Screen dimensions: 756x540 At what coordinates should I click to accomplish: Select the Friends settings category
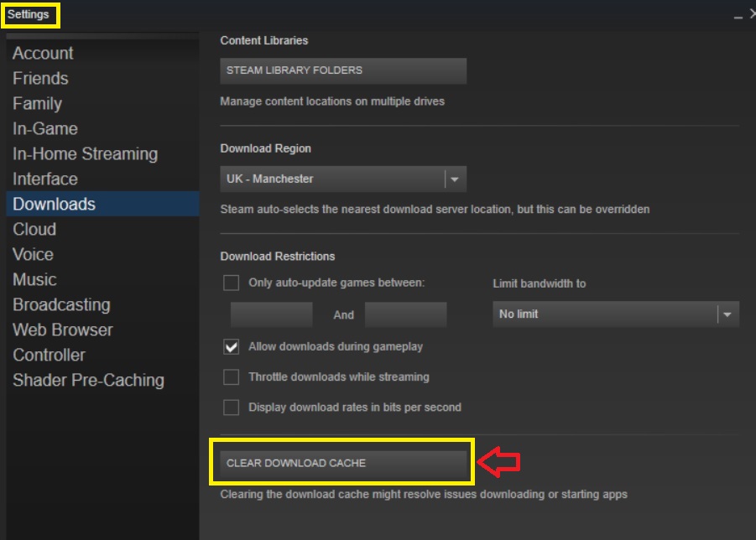point(40,78)
